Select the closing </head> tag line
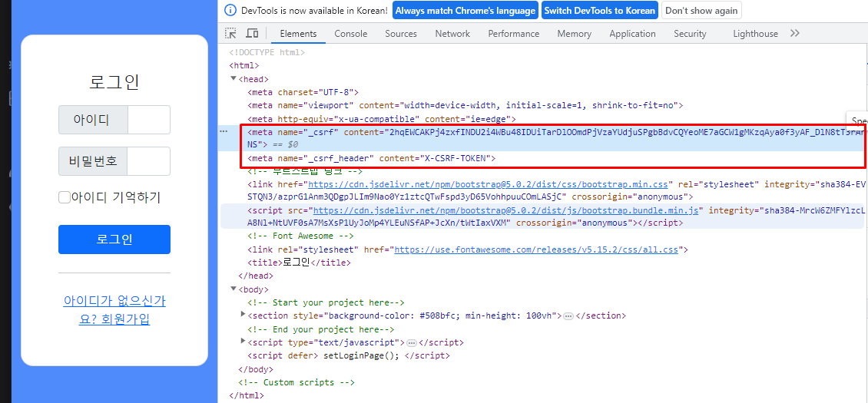The width and height of the screenshot is (868, 403). [256, 276]
